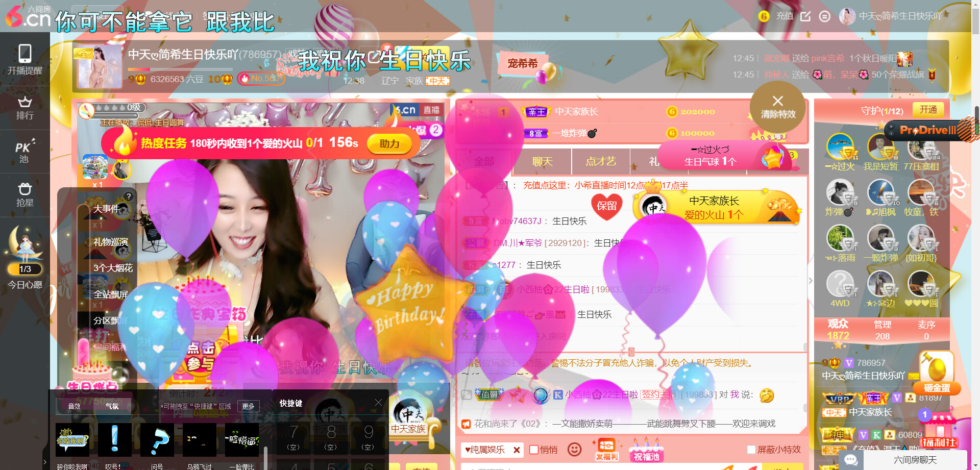The image size is (980, 470).
Task: Open the 排行 ranking crown icon
Action: tap(24, 108)
